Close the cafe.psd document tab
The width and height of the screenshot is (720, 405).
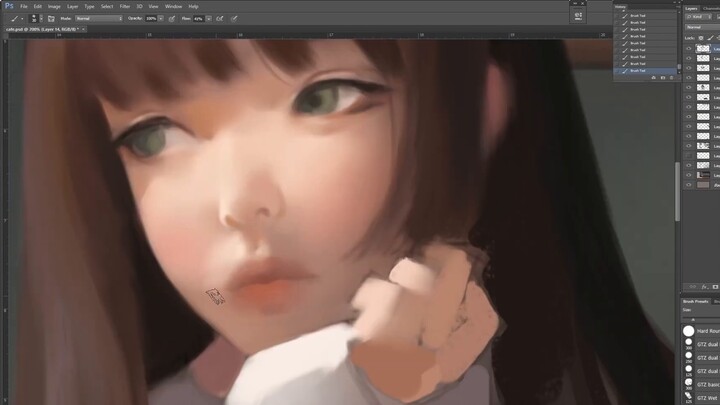coord(84,29)
